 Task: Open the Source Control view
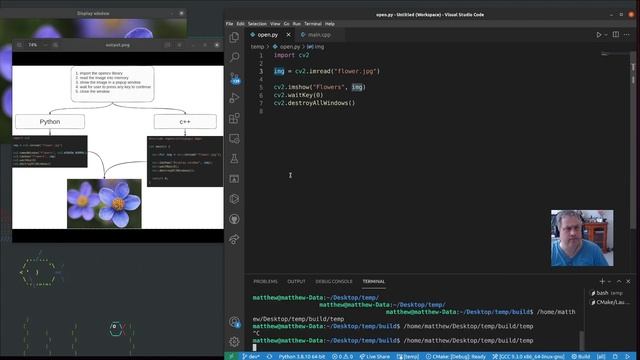pyautogui.click(x=234, y=78)
